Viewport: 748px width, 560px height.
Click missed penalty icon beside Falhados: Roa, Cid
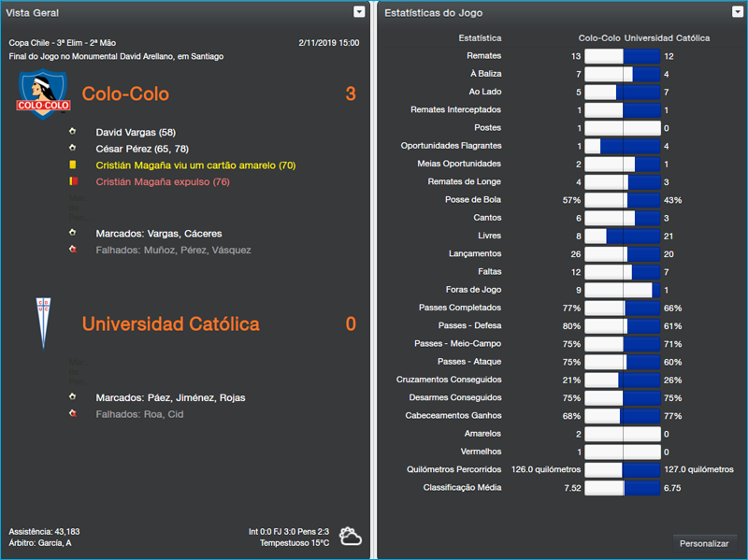[x=72, y=414]
